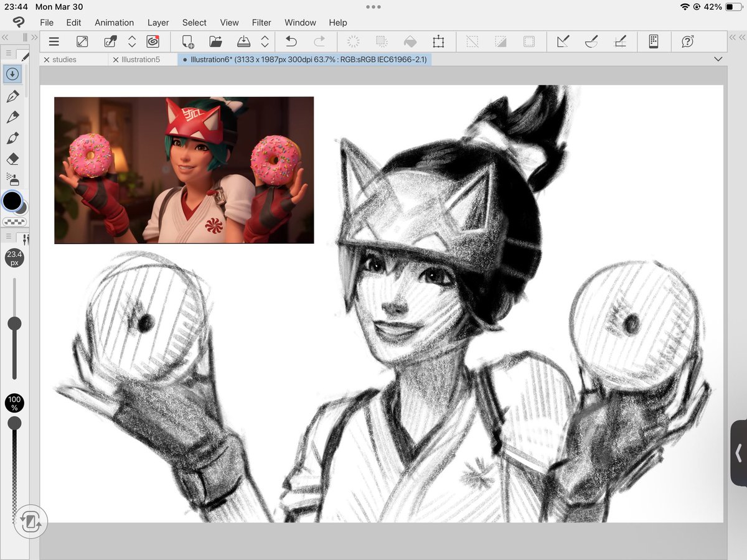The height and width of the screenshot is (560, 747).
Task: Tap the rotate canvas reset button
Action: click(30, 521)
